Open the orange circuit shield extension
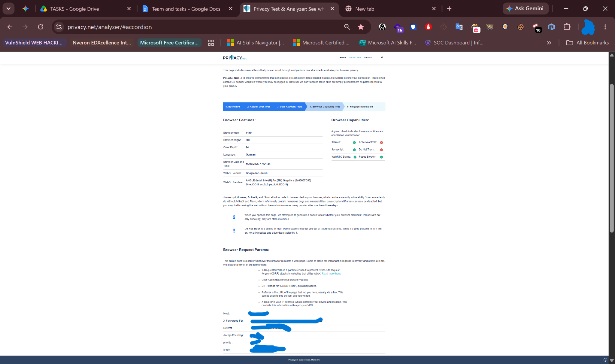This screenshot has height=364, width=615. [505, 27]
